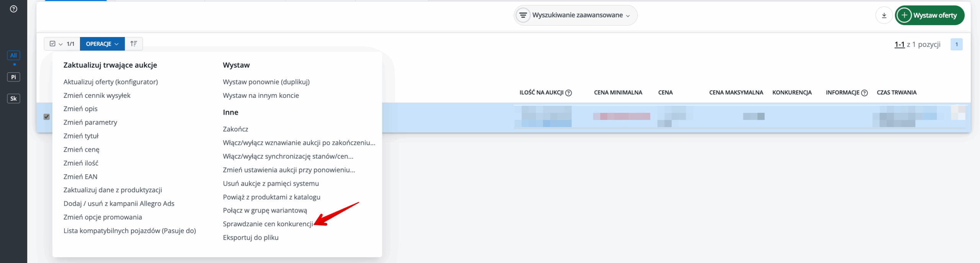Show help tooltip for Informacje column
This screenshot has height=263, width=980.
pyautogui.click(x=864, y=93)
